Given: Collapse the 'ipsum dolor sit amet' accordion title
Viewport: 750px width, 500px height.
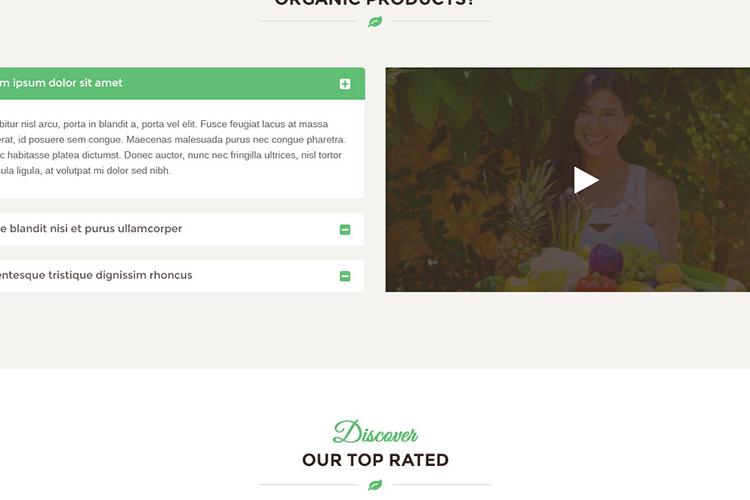Looking at the screenshot, I should click(x=61, y=83).
